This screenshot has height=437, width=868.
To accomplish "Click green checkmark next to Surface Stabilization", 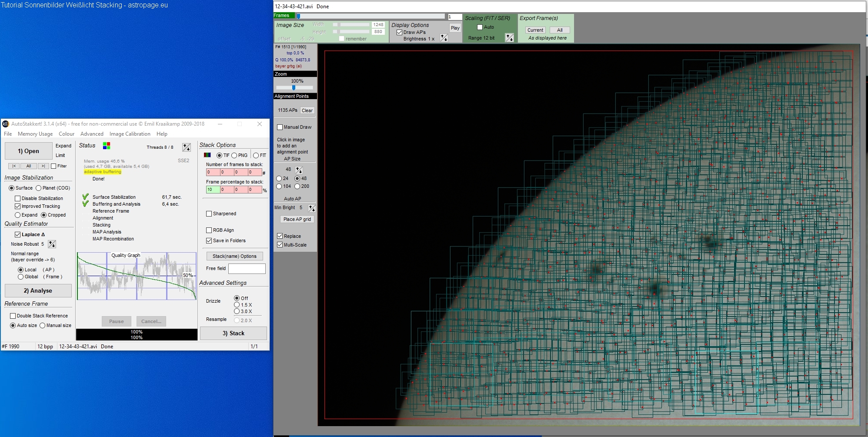I will (x=86, y=197).
